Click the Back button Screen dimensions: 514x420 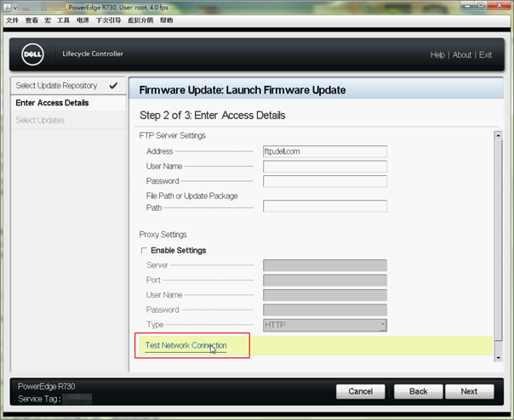coord(419,391)
